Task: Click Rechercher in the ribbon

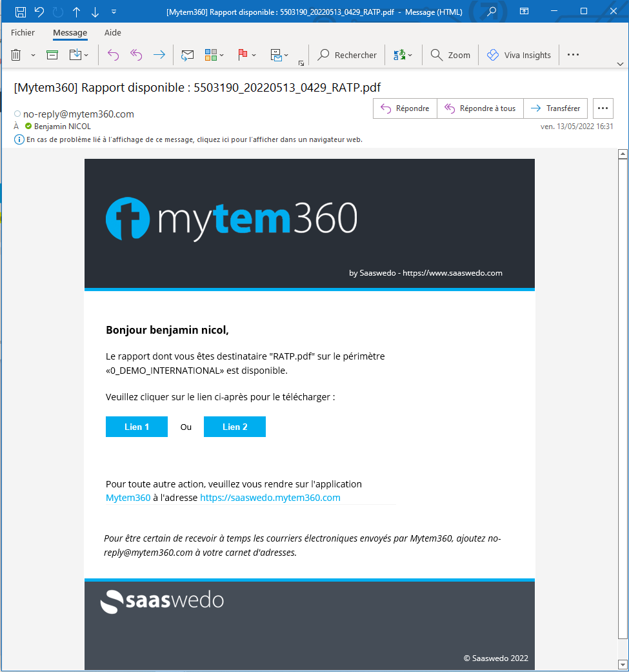Action: click(x=347, y=55)
